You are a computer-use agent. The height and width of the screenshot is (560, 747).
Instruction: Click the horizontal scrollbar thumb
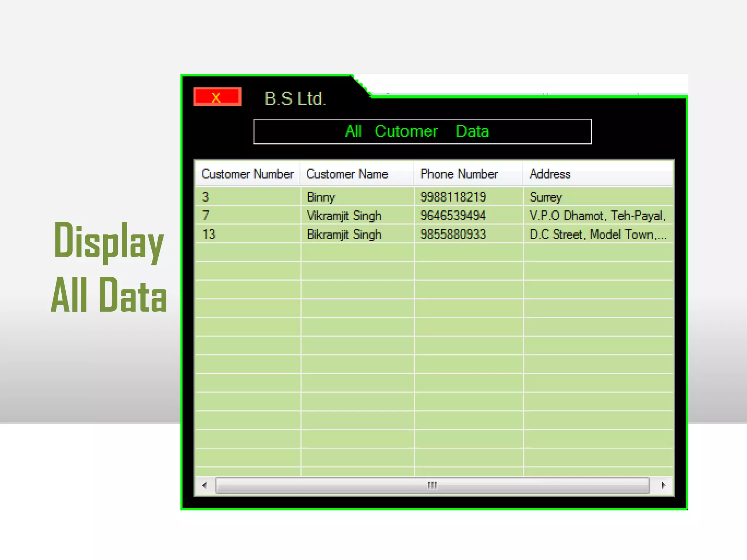tap(432, 485)
